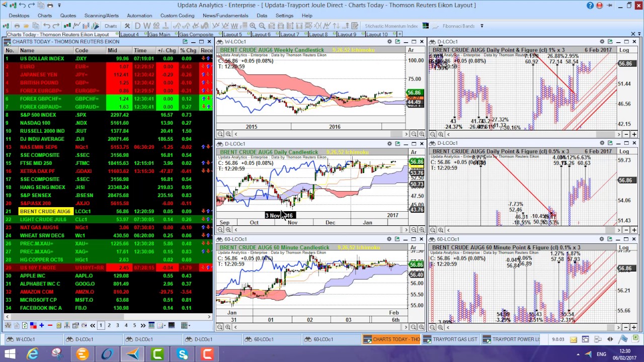Switch to weekly chart period (W) in toolbar
644x362 pixels.
147,26
